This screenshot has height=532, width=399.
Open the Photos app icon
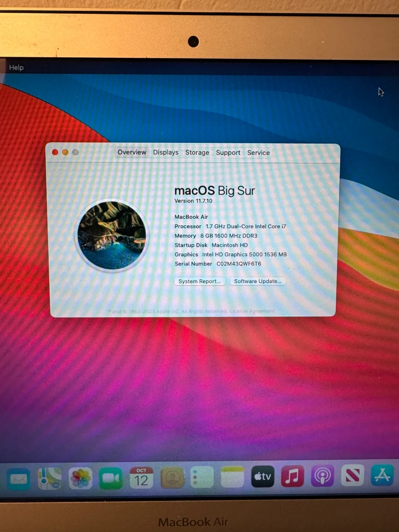pos(81,478)
